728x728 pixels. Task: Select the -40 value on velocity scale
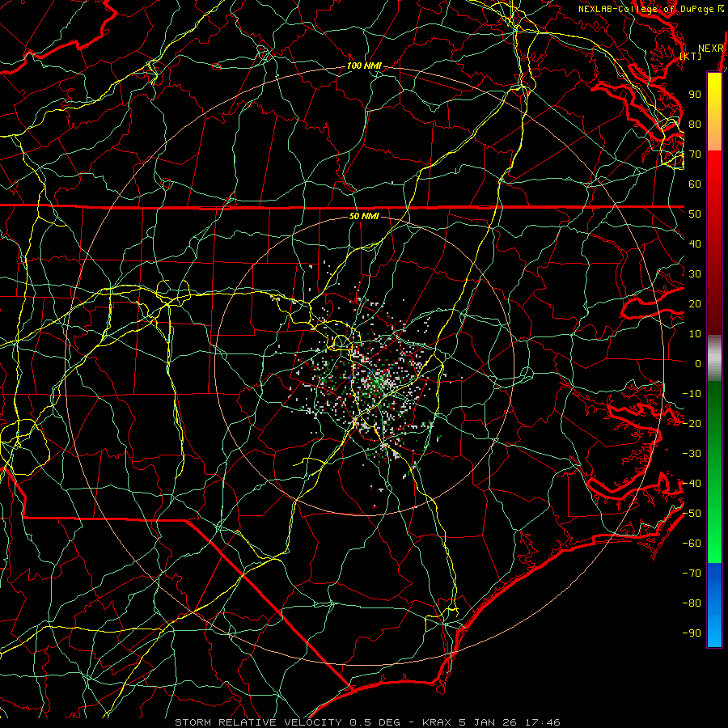point(692,484)
